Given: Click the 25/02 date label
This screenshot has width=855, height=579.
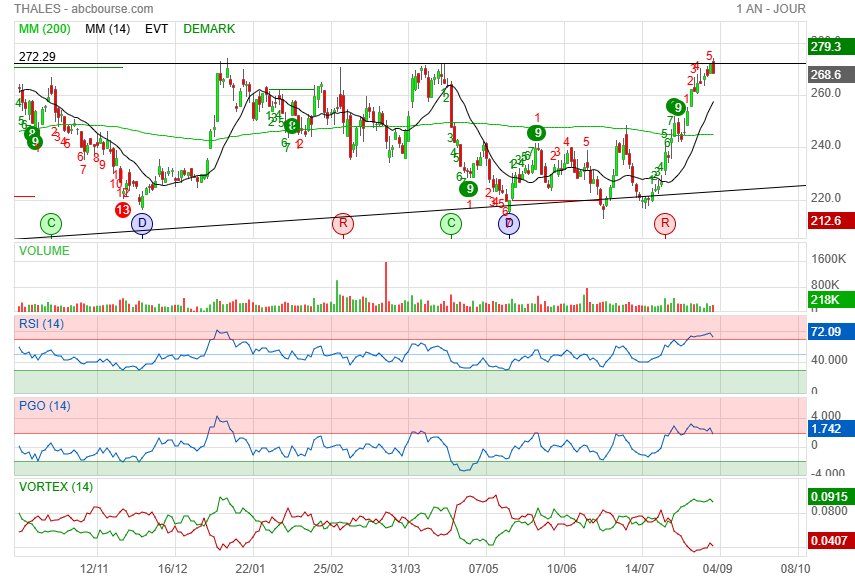Looking at the screenshot, I should coord(328,569).
